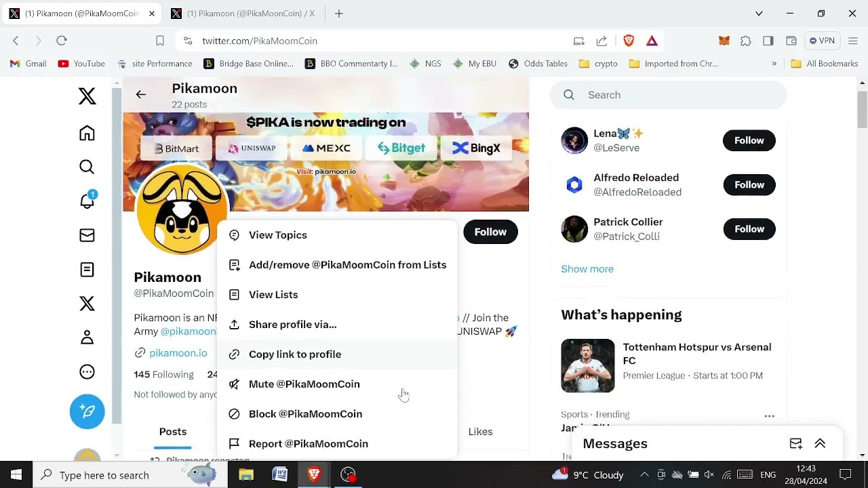Go to Home feed icon
868x488 pixels.
click(x=87, y=133)
